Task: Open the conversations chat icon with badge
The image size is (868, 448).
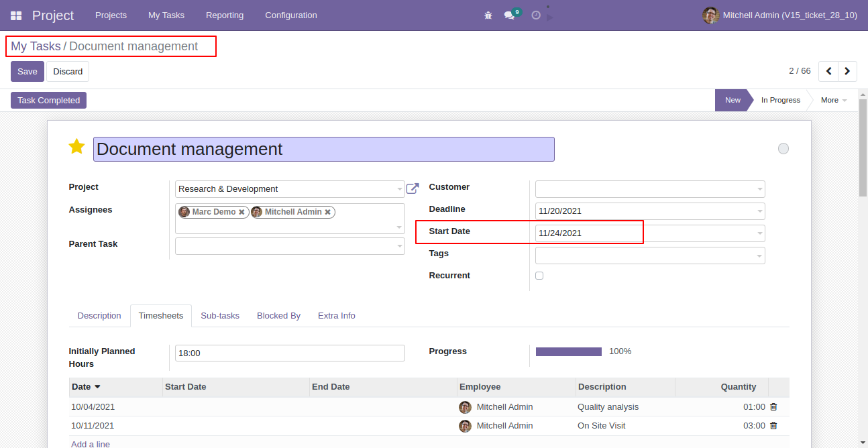Action: click(512, 14)
